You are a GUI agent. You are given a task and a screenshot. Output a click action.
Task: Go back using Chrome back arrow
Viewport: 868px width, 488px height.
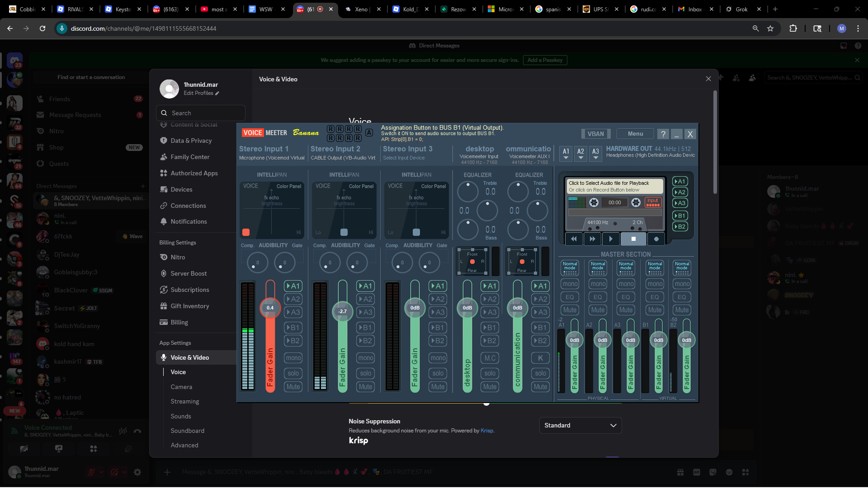point(10,28)
